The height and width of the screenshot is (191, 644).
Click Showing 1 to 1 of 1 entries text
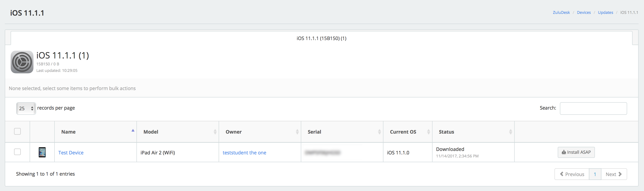(x=45, y=174)
